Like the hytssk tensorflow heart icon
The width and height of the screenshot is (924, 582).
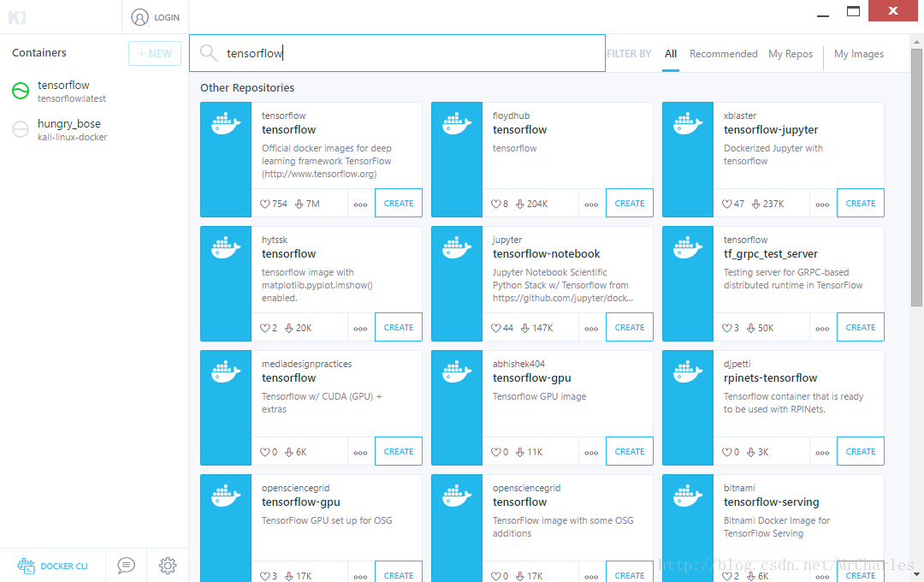pyautogui.click(x=264, y=328)
